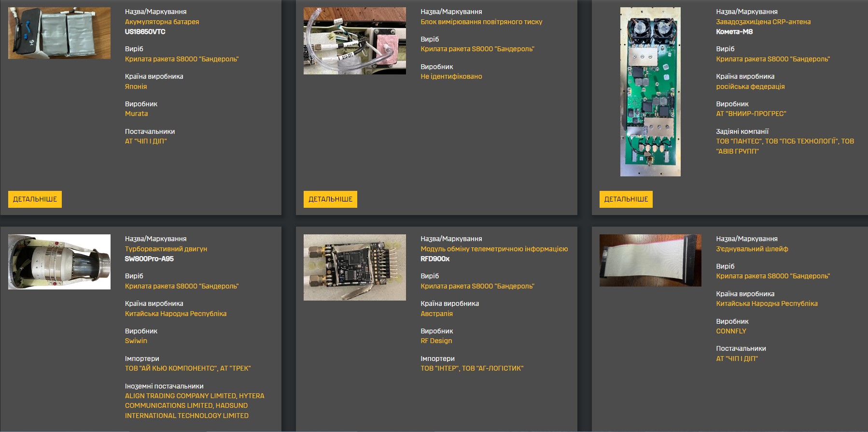This screenshot has height=432, width=868.
Task: Click supplier 'АТ "ЧІП І ДІП"' in battery card
Action: 146,141
